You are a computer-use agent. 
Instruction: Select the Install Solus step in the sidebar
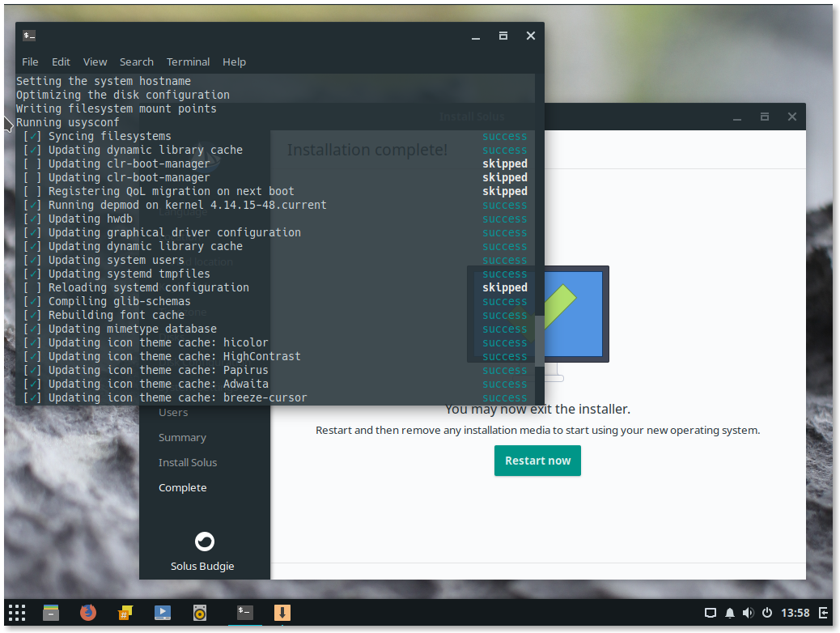click(x=188, y=462)
